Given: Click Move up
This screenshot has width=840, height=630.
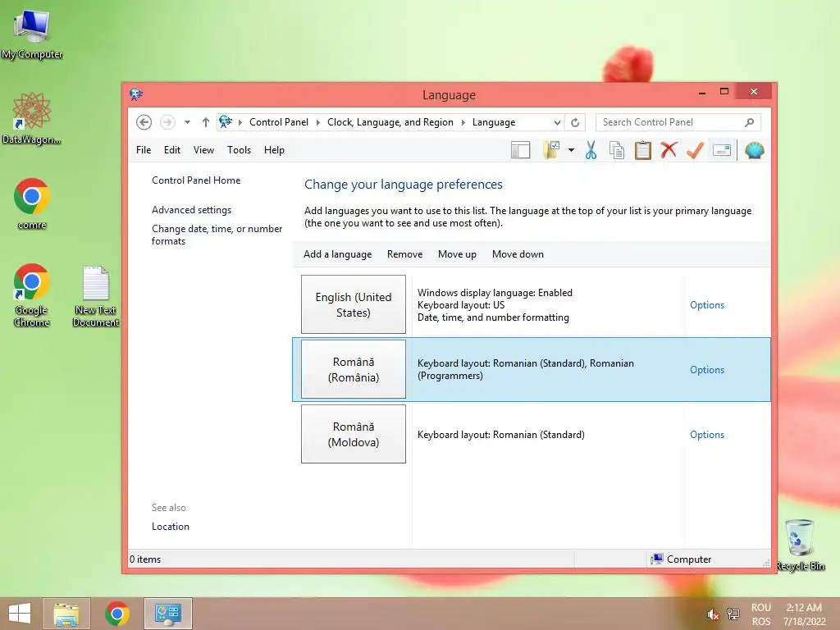Looking at the screenshot, I should coord(457,254).
